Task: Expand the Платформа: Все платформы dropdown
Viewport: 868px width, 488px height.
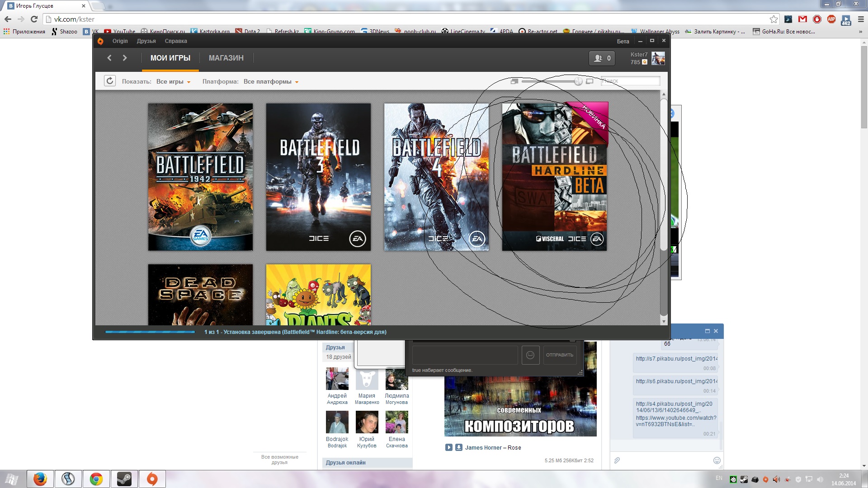Action: [x=271, y=82]
